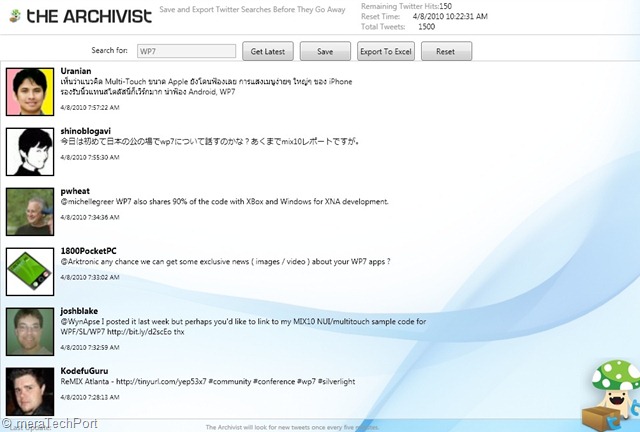The width and height of the screenshot is (640, 432).
Task: Focus the Search for input field
Action: click(187, 51)
